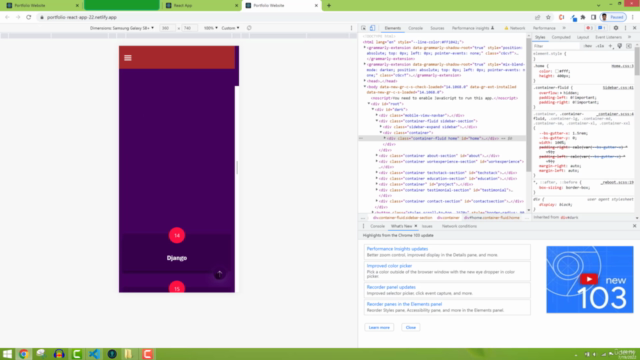Image resolution: width=640 pixels, height=360 pixels.
Task: Close the DevTools panel
Action: click(634, 28)
